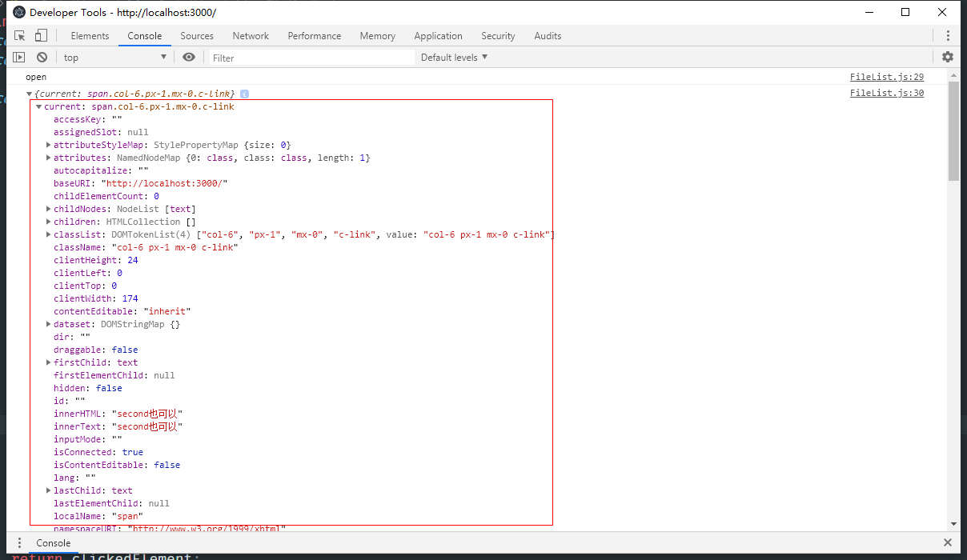Screen dimensions: 967x560
Task: Open the DevTools customize kebab menu
Action: tap(948, 36)
